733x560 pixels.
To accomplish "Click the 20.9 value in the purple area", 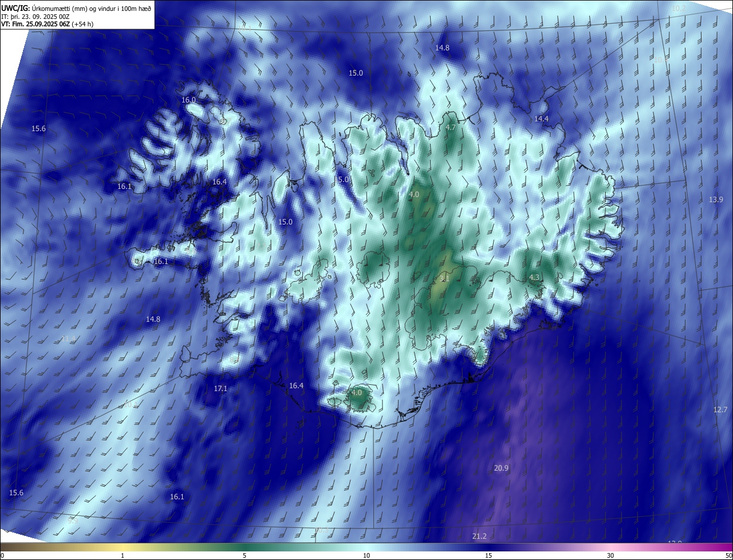I will 501,468.
